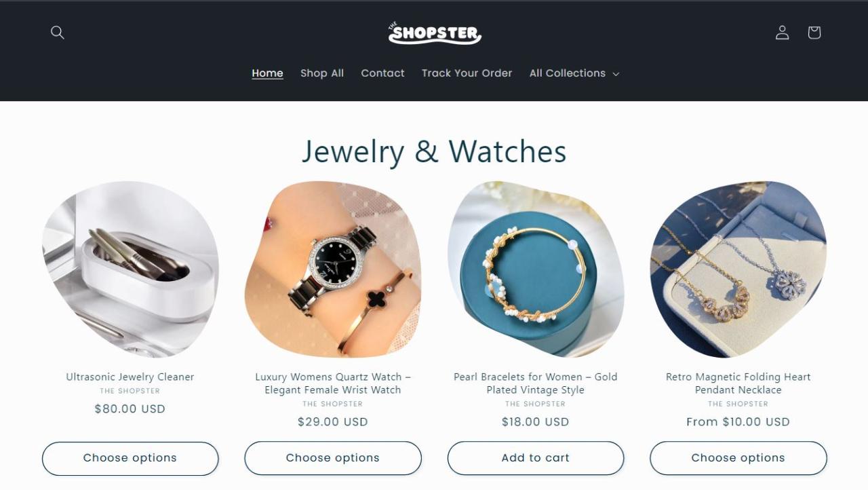Click The Shopster logo
This screenshot has width=868, height=490.
435,33
